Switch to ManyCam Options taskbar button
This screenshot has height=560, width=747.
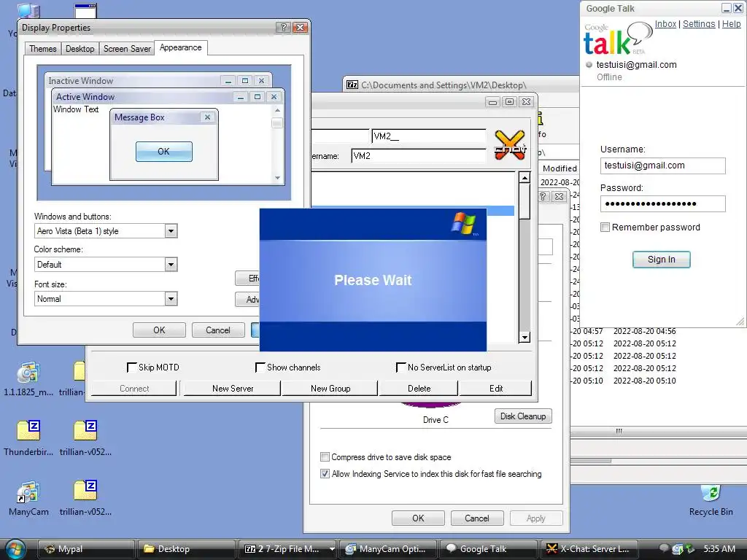390,549
